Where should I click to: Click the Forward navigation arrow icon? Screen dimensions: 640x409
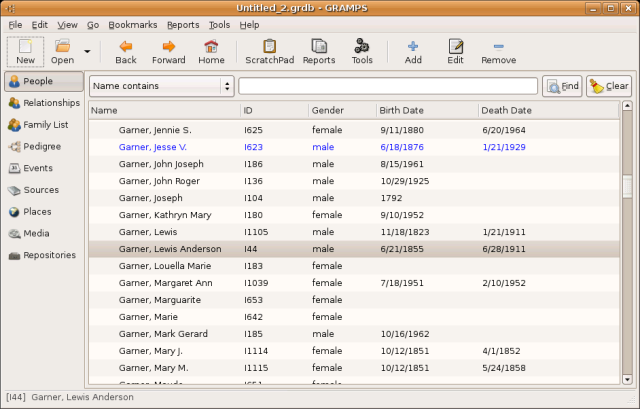click(x=168, y=51)
